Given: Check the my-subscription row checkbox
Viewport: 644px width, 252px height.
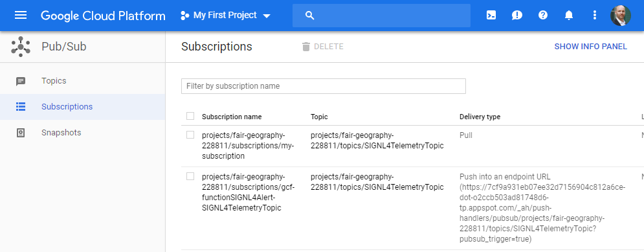Looking at the screenshot, I should tap(190, 135).
